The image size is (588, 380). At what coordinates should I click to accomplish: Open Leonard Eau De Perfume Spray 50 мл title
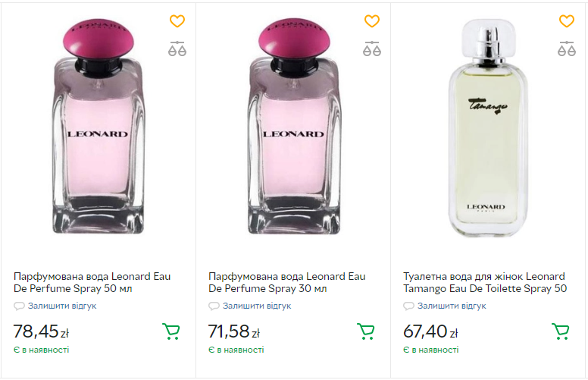92,282
